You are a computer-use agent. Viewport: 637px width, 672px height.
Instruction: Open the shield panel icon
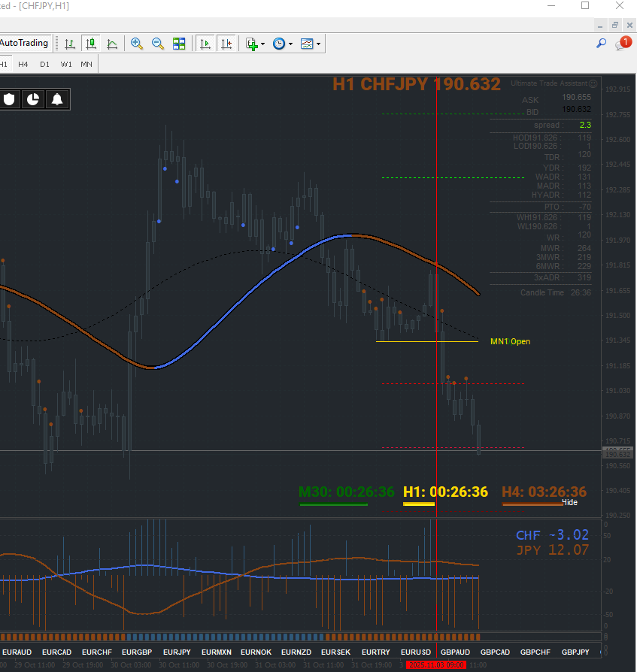(9, 99)
